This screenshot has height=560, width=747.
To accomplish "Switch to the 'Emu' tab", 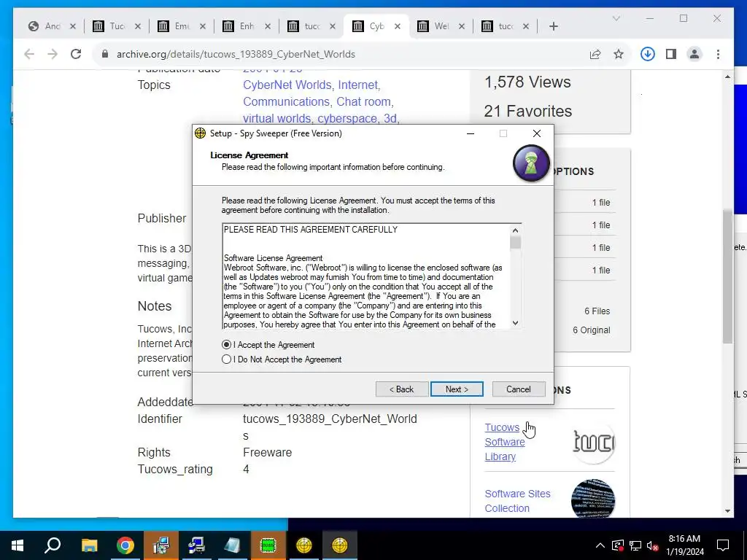I will click(x=182, y=26).
